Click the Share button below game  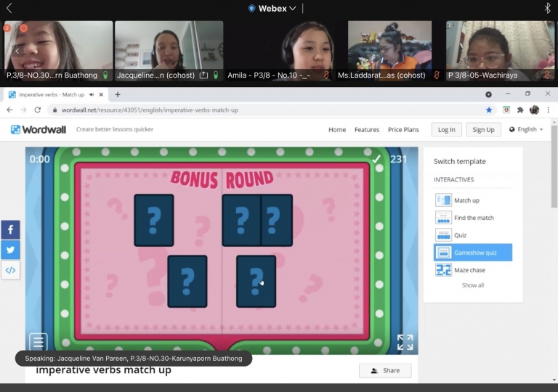tap(385, 371)
